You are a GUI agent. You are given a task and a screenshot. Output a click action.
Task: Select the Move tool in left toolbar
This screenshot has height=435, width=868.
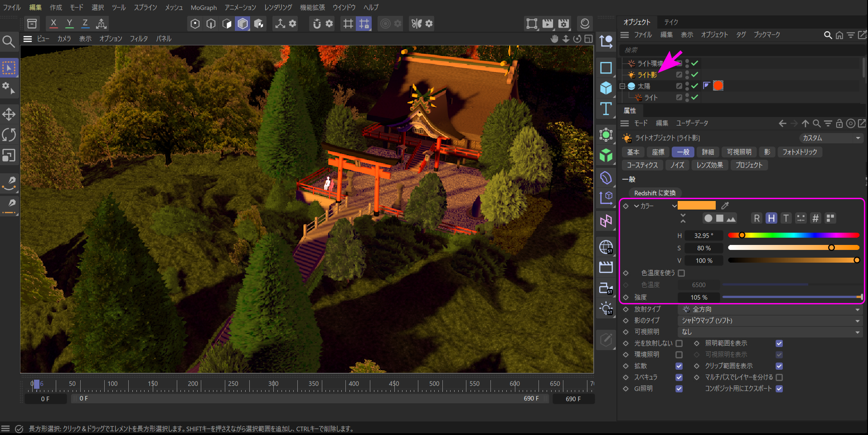(9, 114)
